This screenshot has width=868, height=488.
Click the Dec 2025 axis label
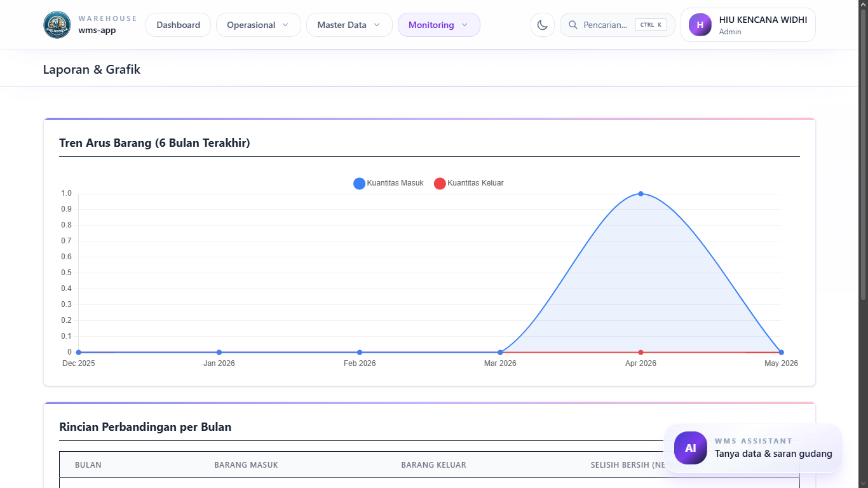[x=79, y=363]
